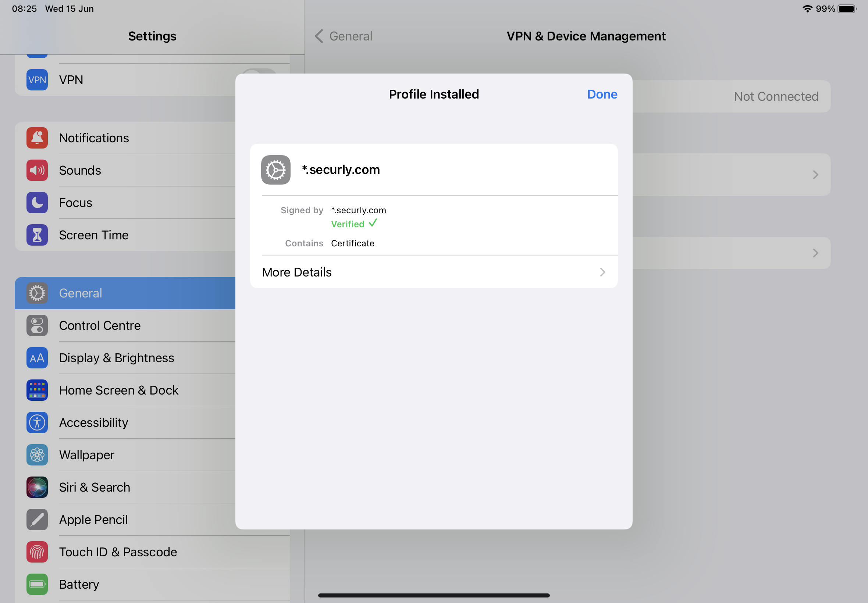
Task: Open Screen Time settings
Action: (x=125, y=235)
